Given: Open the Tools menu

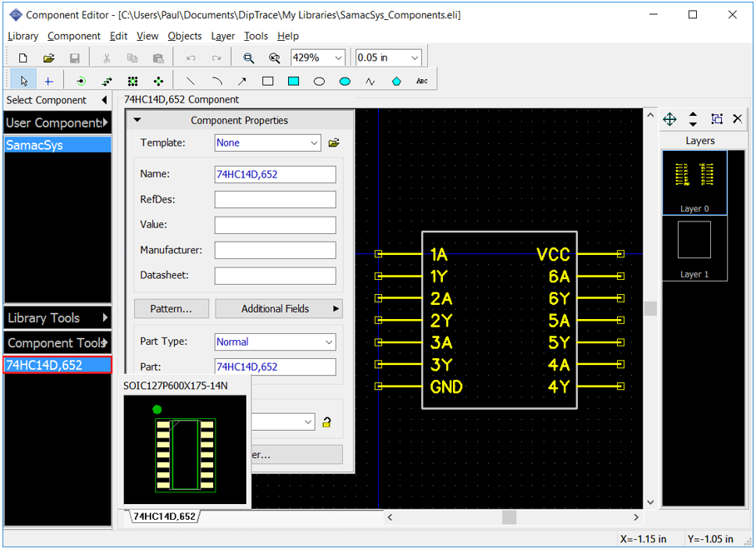Looking at the screenshot, I should click(x=256, y=36).
